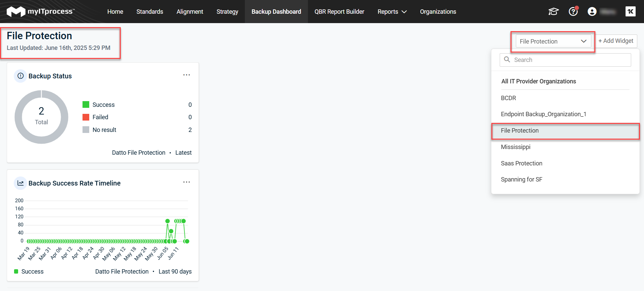This screenshot has height=291, width=644.
Task: Choose Mississippi organization
Action: pyautogui.click(x=565, y=147)
